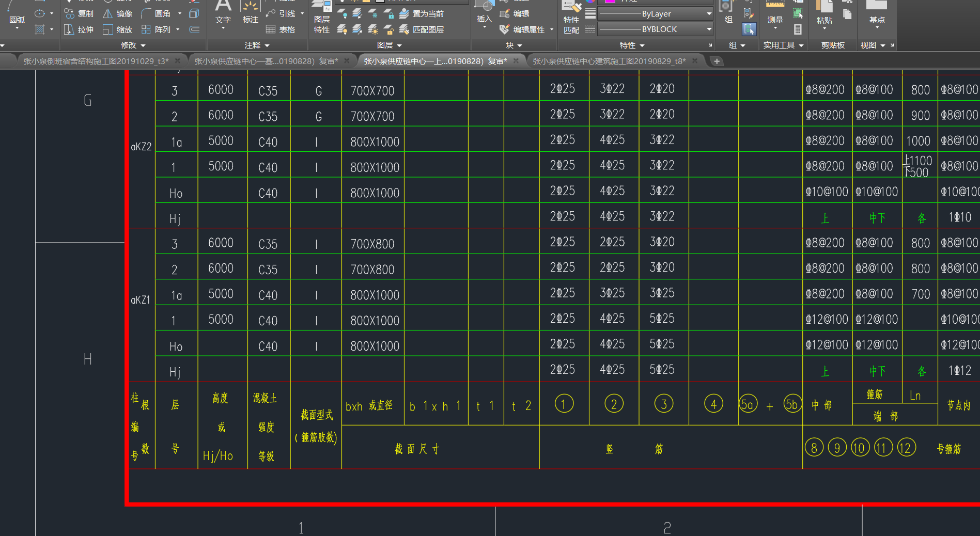
Task: Select the 镜像 (Mirror) tool
Action: (118, 14)
